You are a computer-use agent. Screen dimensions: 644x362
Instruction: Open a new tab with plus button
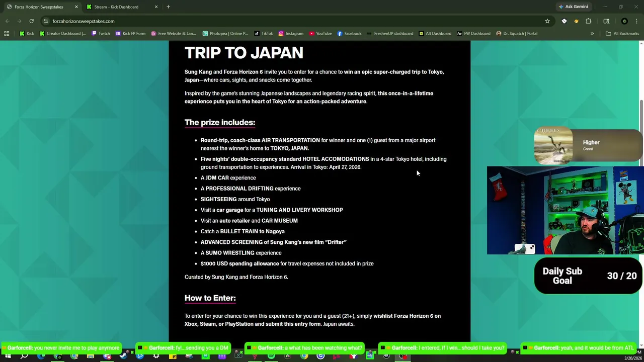(168, 7)
